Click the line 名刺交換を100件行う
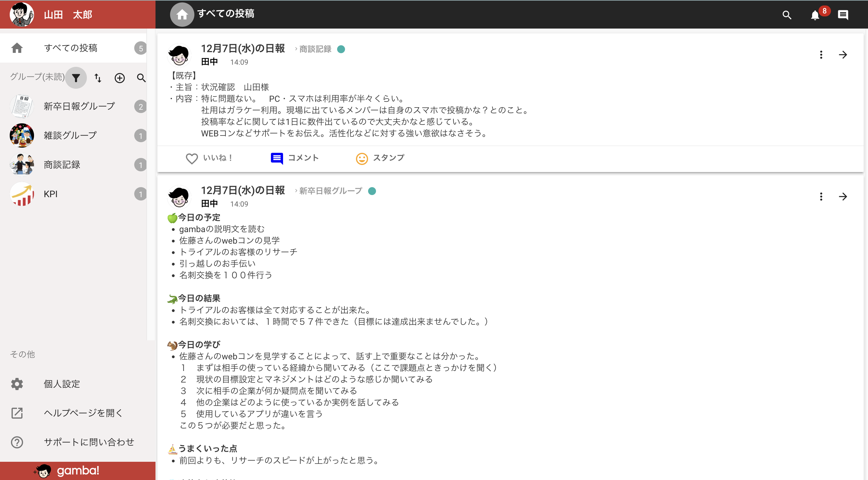The height and width of the screenshot is (480, 868). (226, 276)
